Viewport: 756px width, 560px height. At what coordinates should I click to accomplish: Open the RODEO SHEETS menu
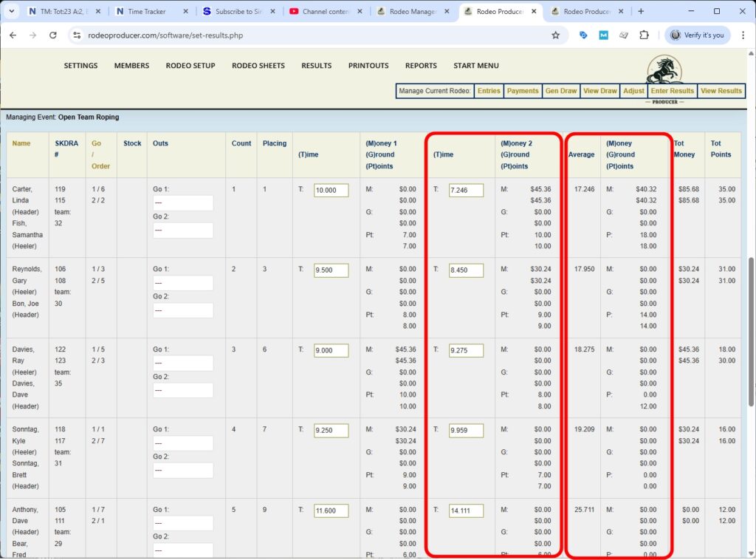pos(258,66)
